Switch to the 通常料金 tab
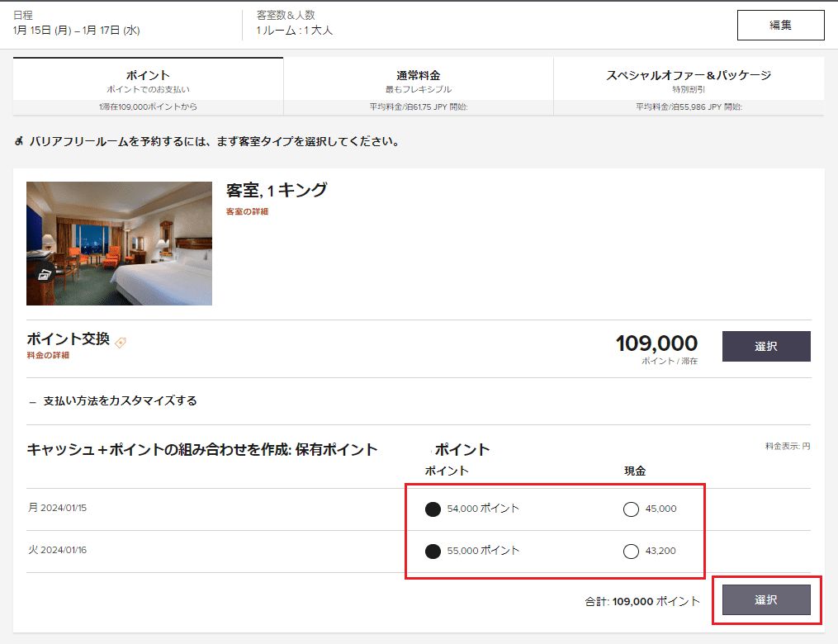The height and width of the screenshot is (644, 838). pos(419,86)
